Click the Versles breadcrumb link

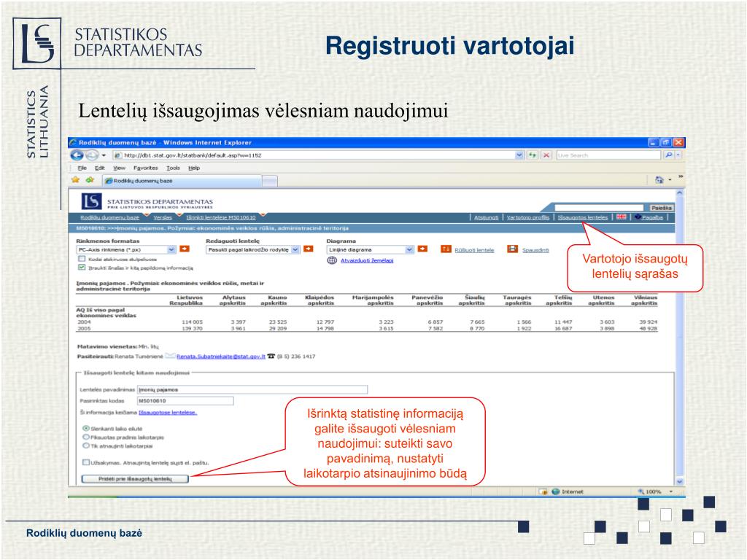pos(163,217)
